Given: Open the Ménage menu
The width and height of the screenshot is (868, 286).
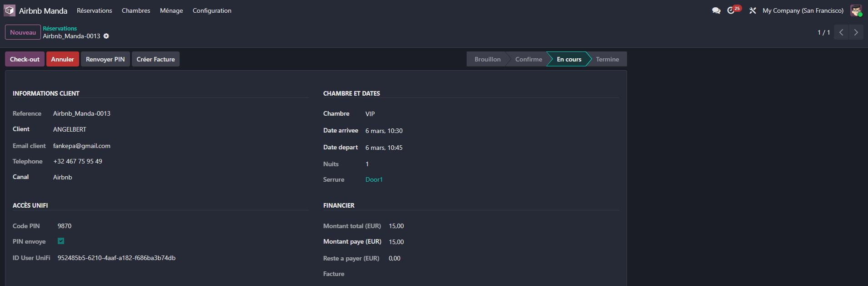Looking at the screenshot, I should pyautogui.click(x=171, y=10).
